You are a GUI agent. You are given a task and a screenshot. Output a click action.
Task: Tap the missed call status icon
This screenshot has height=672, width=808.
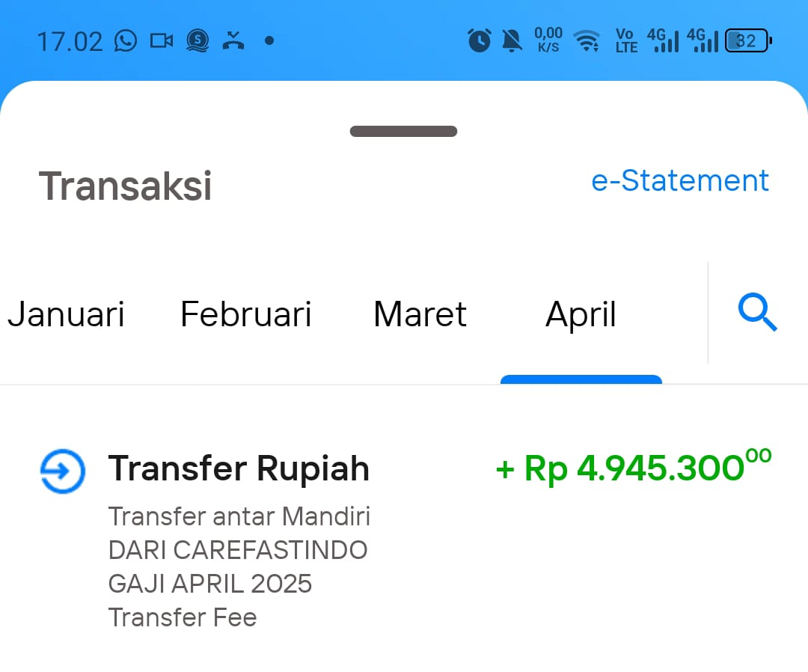pos(233,40)
